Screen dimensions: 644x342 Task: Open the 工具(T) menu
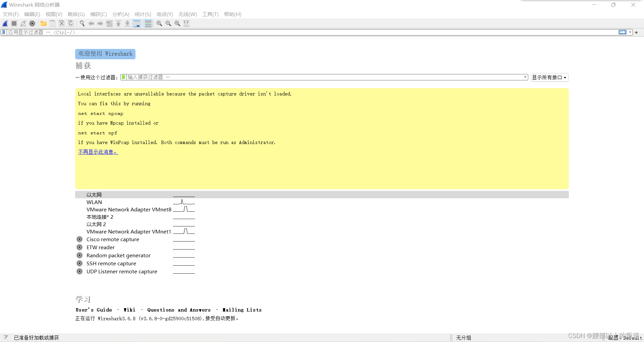coord(210,14)
